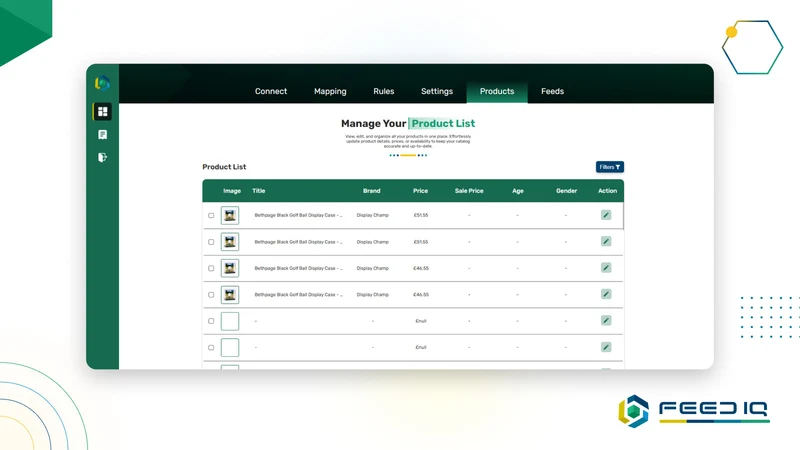Edit the first product row with pencil icon
Viewport: 800px width, 450px height.
click(606, 215)
